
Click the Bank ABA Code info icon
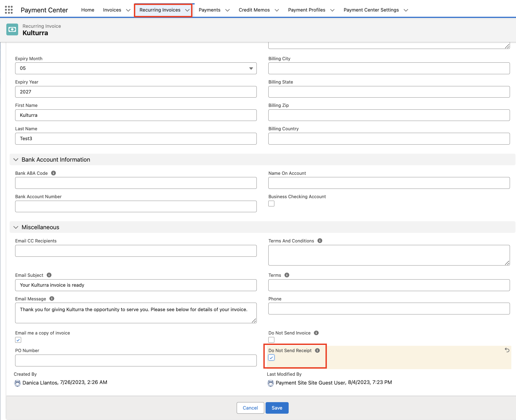pos(54,173)
